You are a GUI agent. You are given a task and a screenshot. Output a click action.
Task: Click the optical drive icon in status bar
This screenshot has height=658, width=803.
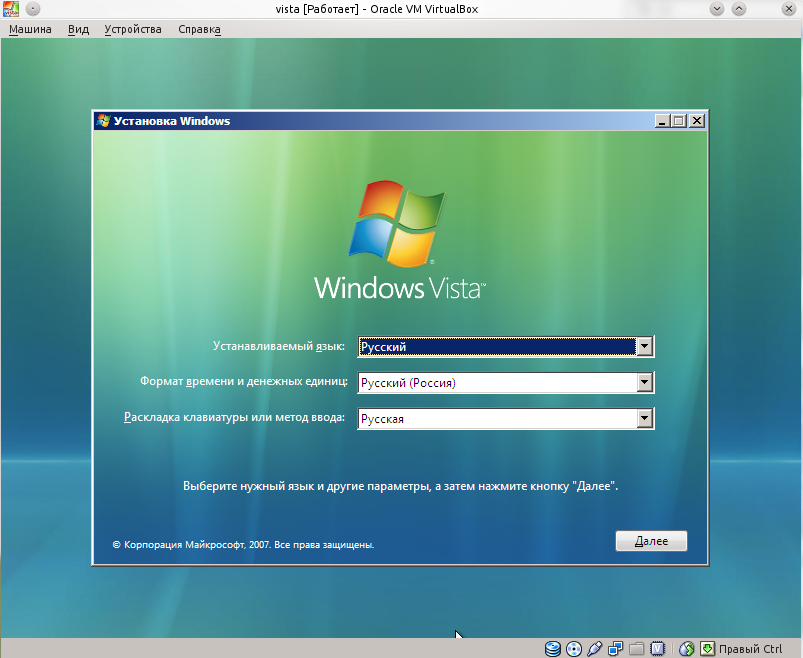(572, 648)
